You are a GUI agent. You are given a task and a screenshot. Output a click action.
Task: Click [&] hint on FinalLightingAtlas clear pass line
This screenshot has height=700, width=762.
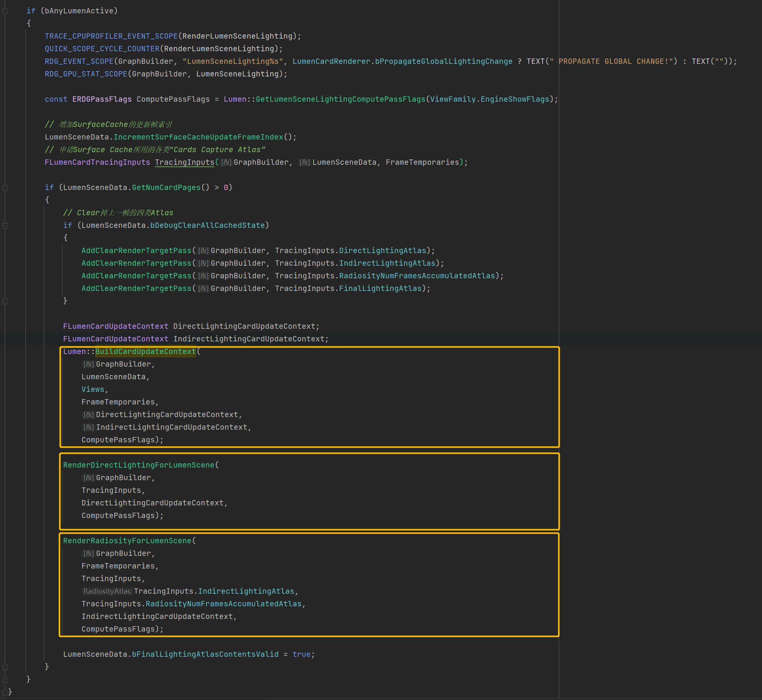pos(203,289)
